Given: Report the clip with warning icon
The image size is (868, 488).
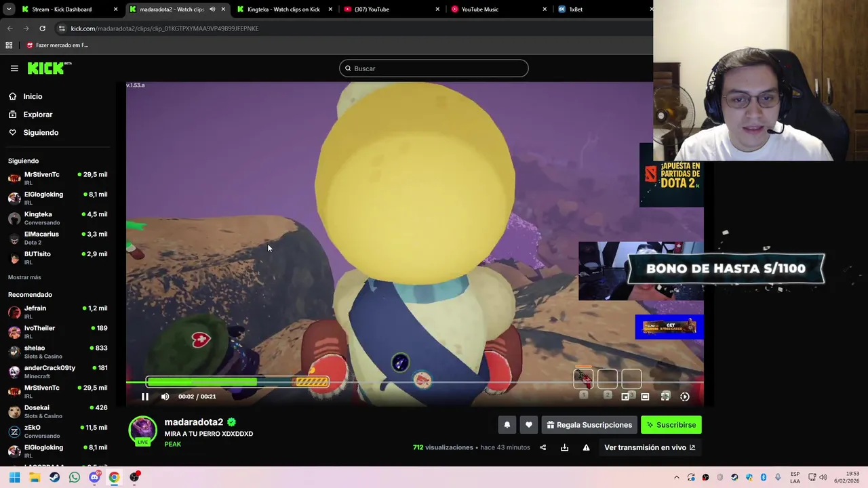Looking at the screenshot, I should 586,447.
